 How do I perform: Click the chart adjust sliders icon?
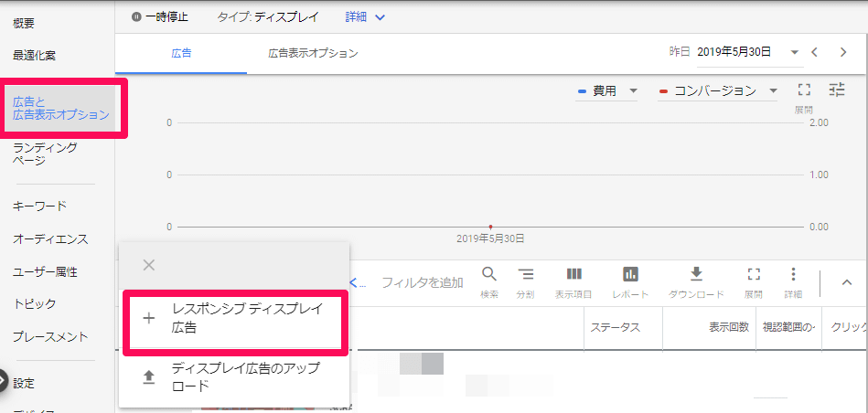pos(837,90)
